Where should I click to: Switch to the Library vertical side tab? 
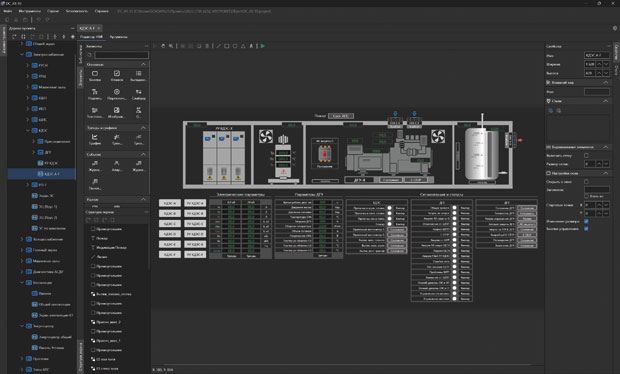[x=81, y=54]
